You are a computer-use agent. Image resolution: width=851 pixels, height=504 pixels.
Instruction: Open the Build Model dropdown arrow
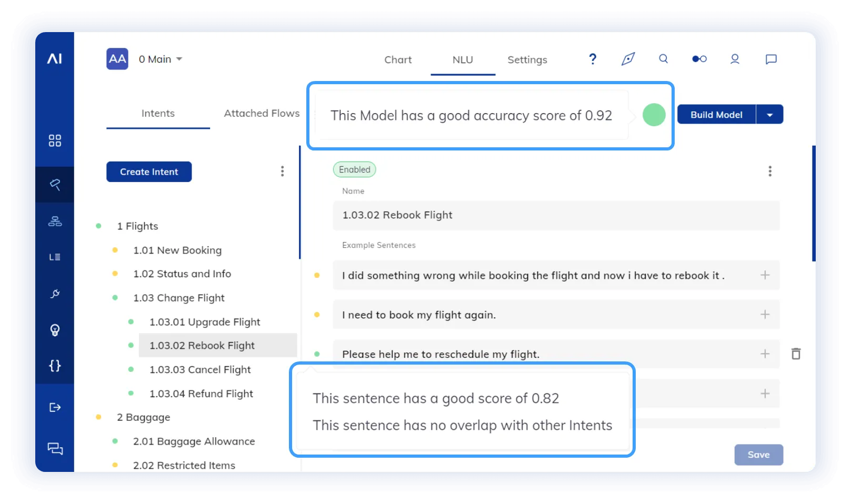[x=770, y=115]
